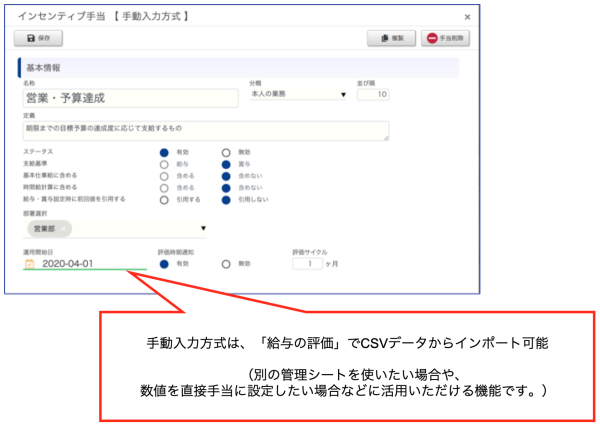
Task: Set ステータス to 有効
Action: point(164,152)
